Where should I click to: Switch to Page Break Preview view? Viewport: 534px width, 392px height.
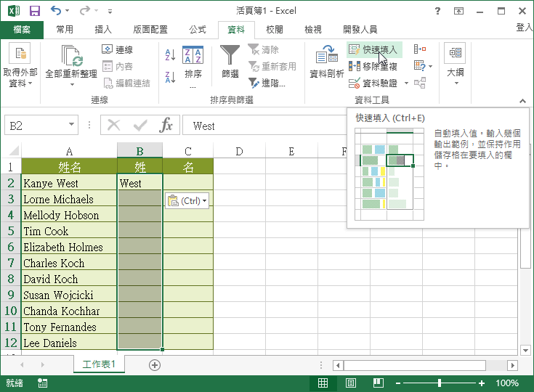pos(379,383)
